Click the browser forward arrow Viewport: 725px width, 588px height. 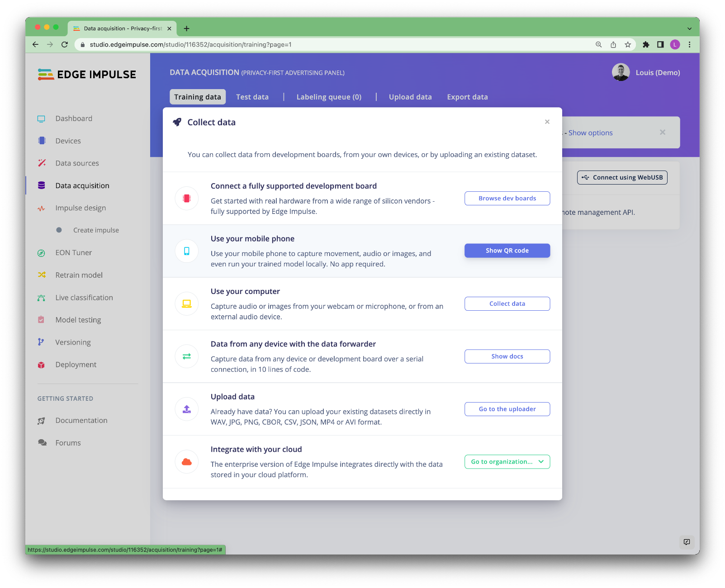pos(50,44)
